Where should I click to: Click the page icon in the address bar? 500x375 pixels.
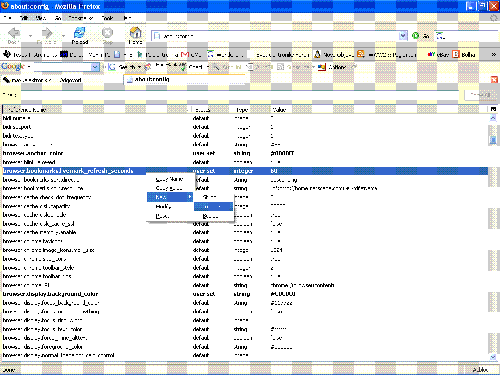pyautogui.click(x=157, y=36)
